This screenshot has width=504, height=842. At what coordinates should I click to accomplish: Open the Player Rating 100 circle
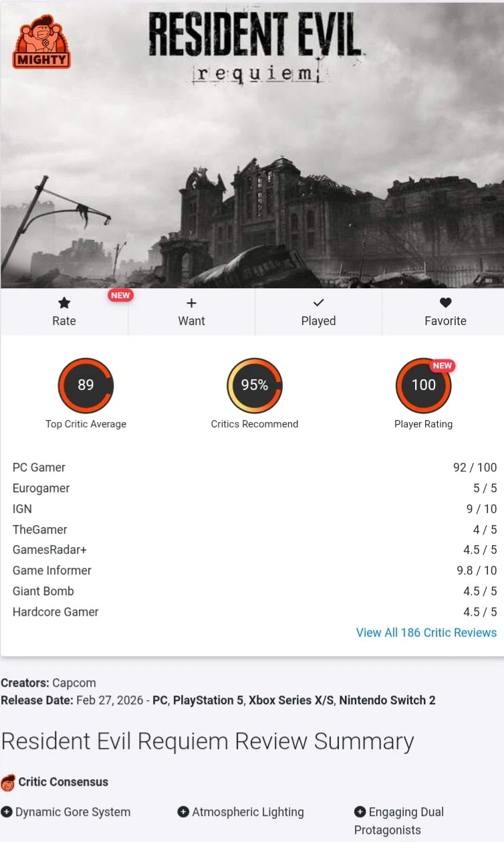(424, 385)
